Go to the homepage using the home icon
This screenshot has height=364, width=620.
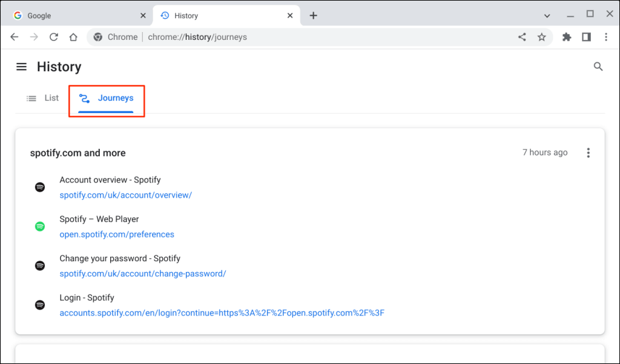(x=73, y=37)
